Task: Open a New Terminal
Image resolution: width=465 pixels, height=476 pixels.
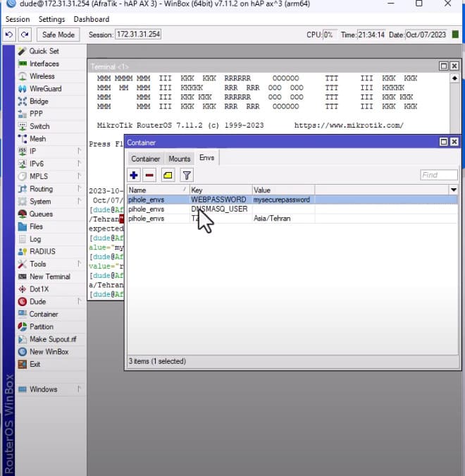Action: click(x=50, y=276)
